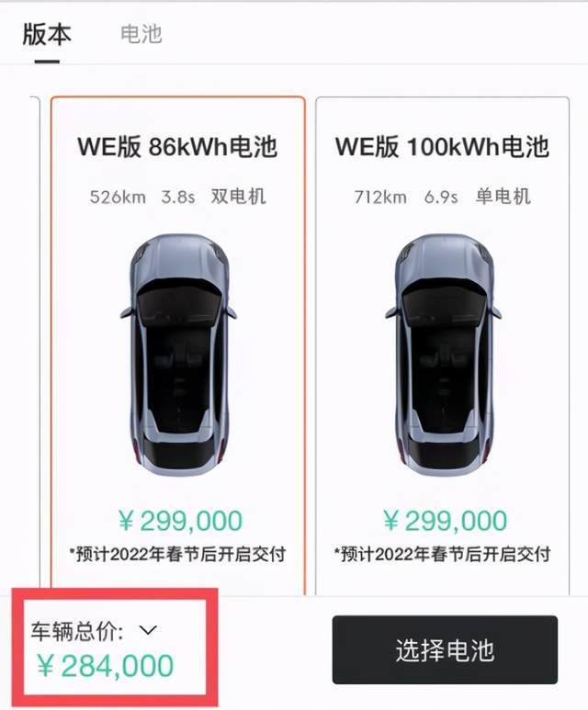Image resolution: width=588 pixels, height=710 pixels.
Task: Click the 选择电池 button
Action: (x=445, y=649)
